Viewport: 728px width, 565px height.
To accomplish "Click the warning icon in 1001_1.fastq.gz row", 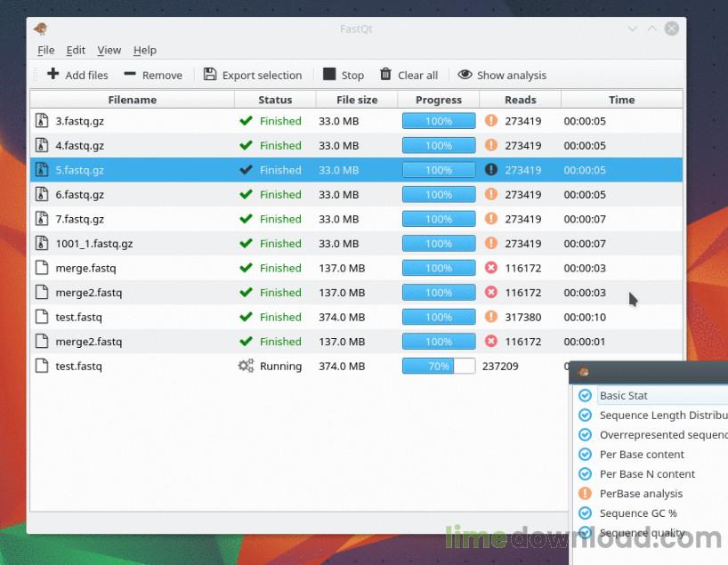I will (x=490, y=243).
